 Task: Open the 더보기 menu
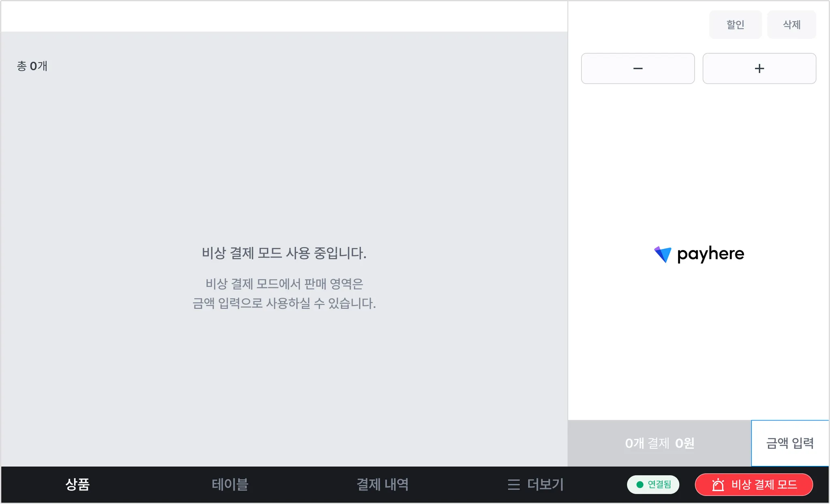535,485
